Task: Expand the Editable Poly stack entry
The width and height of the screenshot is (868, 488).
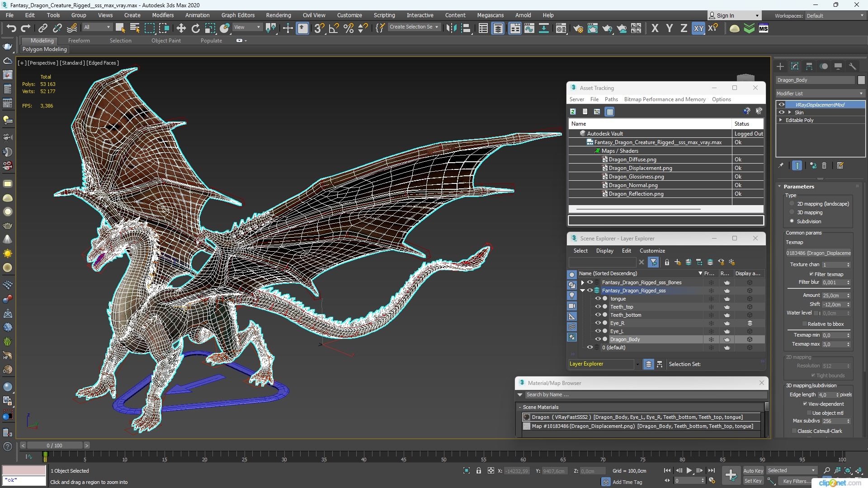Action: (781, 120)
